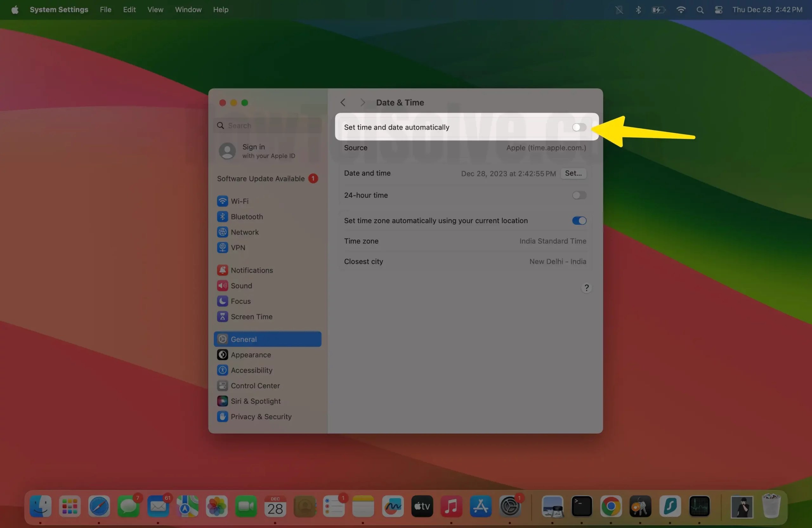The height and width of the screenshot is (528, 812).
Task: Click the help question mark button
Action: 586,288
